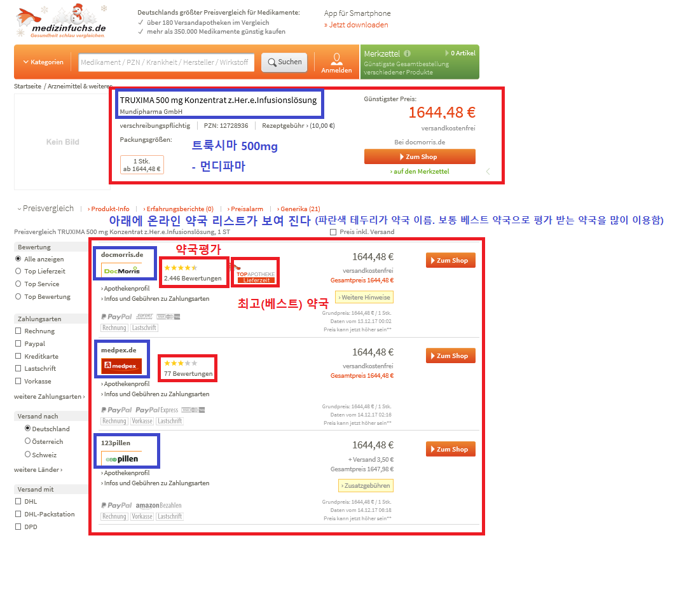
Task: Enable Preis inkl. Versand checkbox
Action: coord(333,231)
